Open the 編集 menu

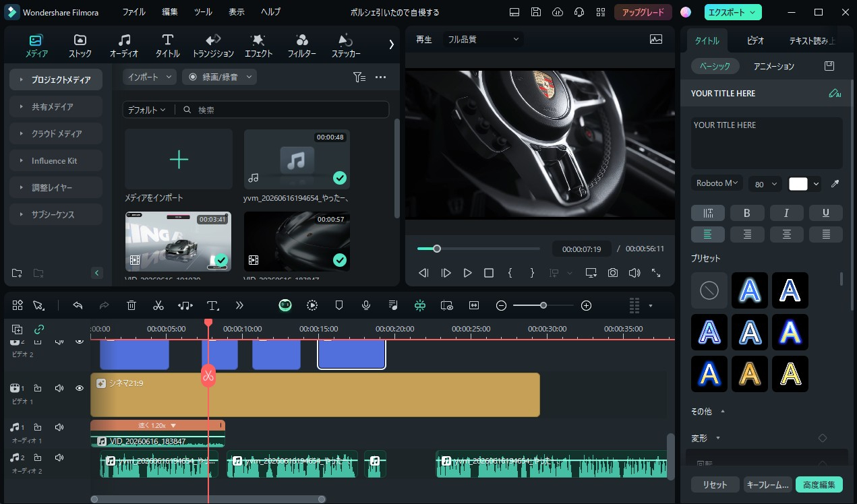pyautogui.click(x=170, y=12)
